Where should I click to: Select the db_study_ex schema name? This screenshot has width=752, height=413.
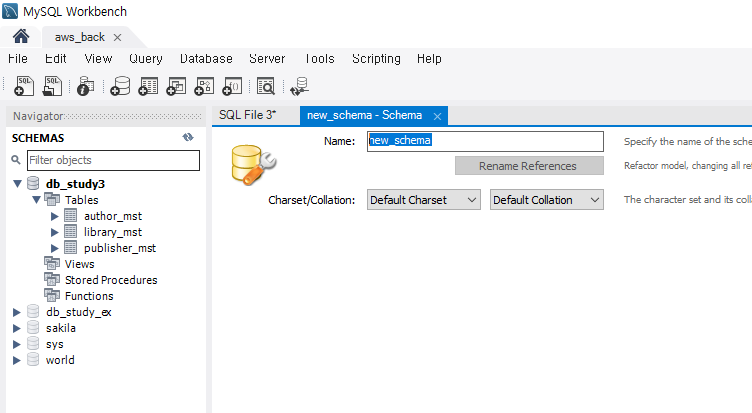tap(79, 312)
